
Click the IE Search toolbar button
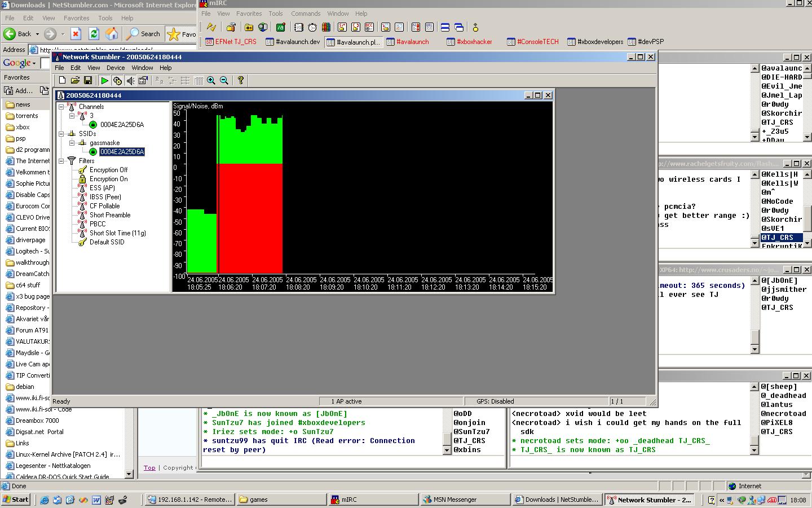coord(143,34)
